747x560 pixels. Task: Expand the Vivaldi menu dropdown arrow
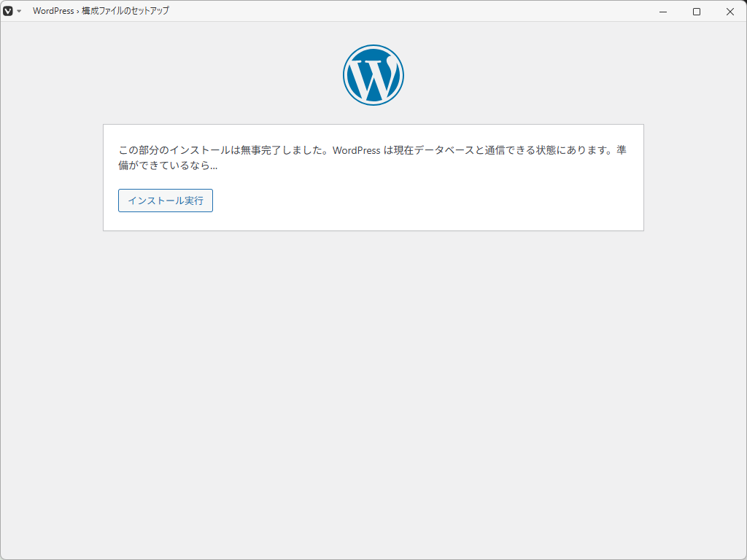(x=19, y=11)
